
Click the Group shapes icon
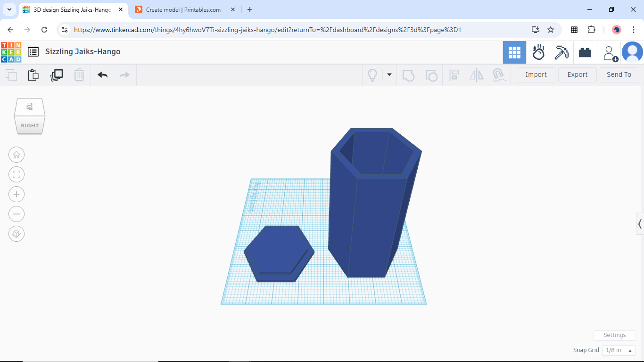(x=408, y=75)
